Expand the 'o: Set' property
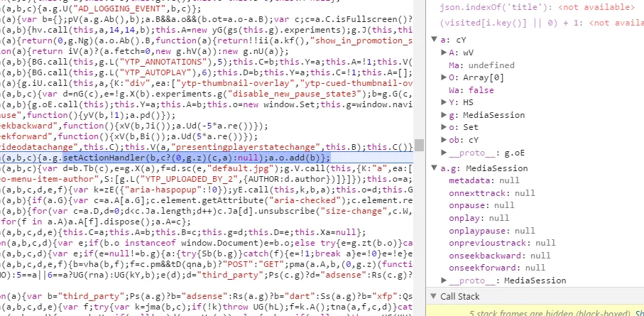The width and height of the screenshot is (644, 316). 444,127
